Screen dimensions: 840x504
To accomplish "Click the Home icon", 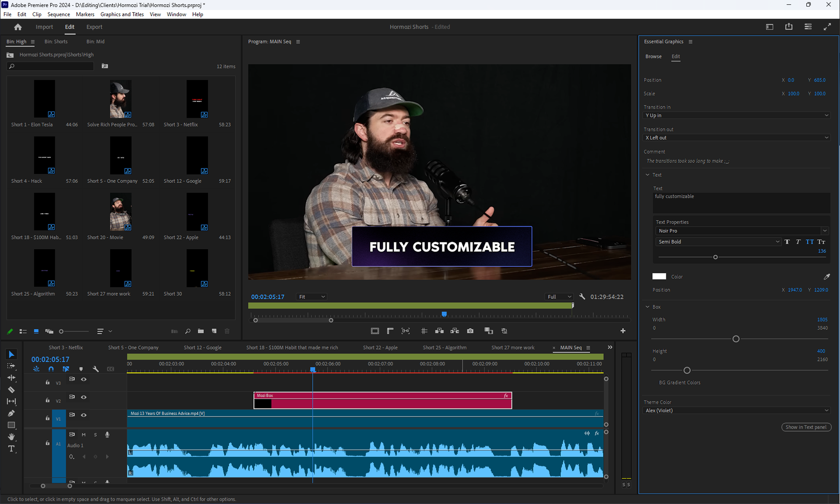I will pyautogui.click(x=18, y=27).
